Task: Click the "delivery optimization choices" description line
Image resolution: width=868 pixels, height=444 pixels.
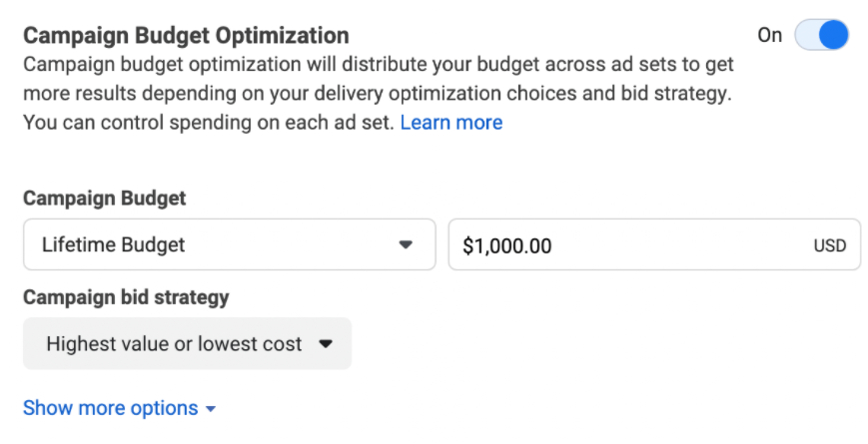Action: coord(377,93)
